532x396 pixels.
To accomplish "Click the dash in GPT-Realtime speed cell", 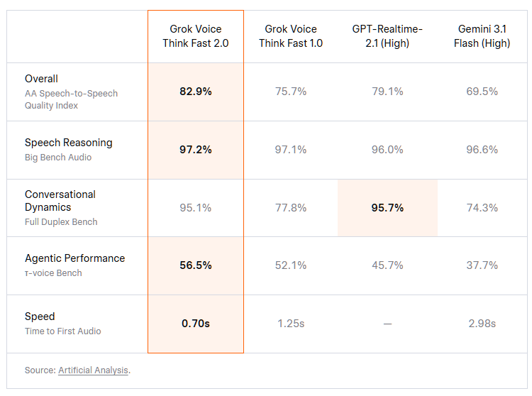I will tap(387, 324).
